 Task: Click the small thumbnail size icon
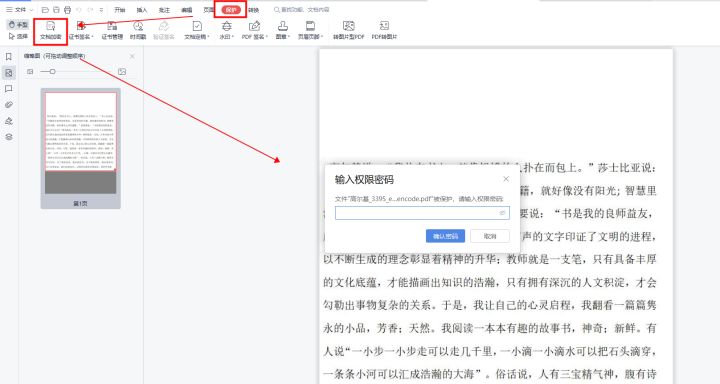click(30, 72)
